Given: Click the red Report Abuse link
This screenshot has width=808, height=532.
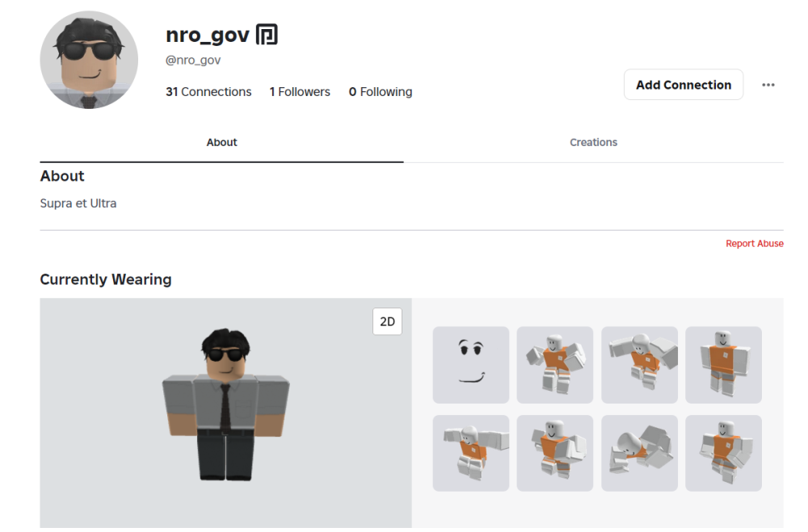Looking at the screenshot, I should (754, 244).
